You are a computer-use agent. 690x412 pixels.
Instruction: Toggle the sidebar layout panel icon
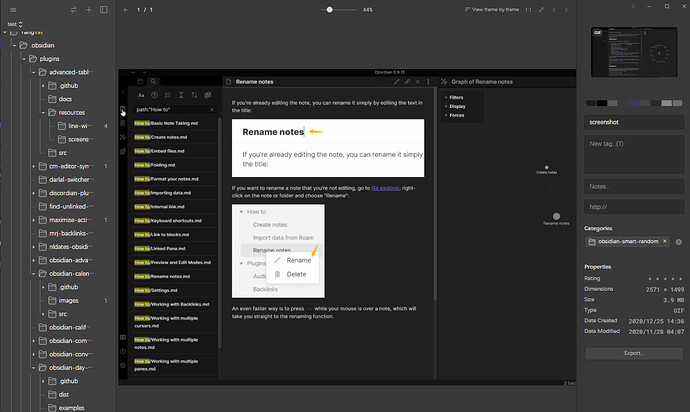103,10
